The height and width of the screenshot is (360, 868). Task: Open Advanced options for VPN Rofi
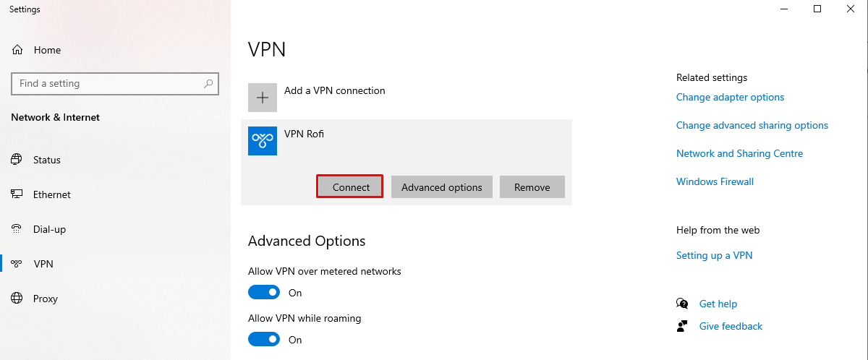click(x=442, y=187)
